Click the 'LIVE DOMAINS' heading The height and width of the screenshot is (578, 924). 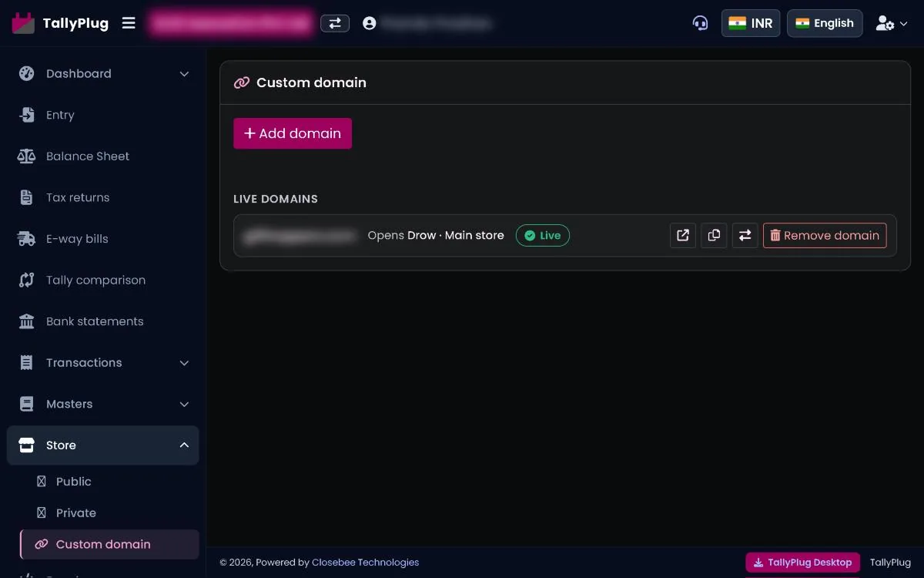tap(276, 199)
